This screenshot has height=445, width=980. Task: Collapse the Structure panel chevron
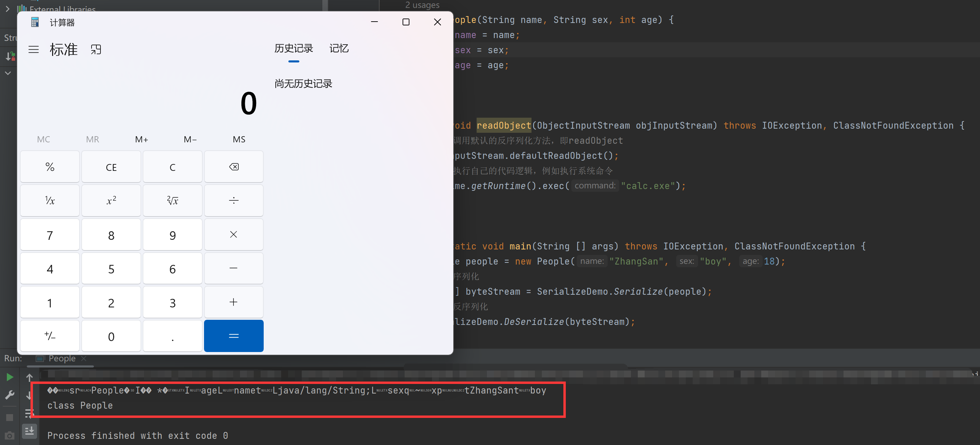[x=8, y=73]
